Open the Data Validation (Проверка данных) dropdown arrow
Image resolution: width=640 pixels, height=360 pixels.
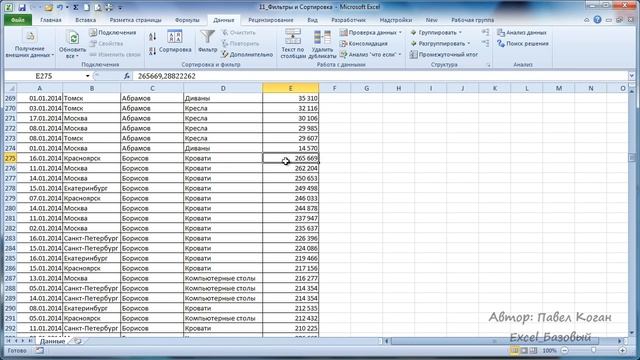pos(400,33)
